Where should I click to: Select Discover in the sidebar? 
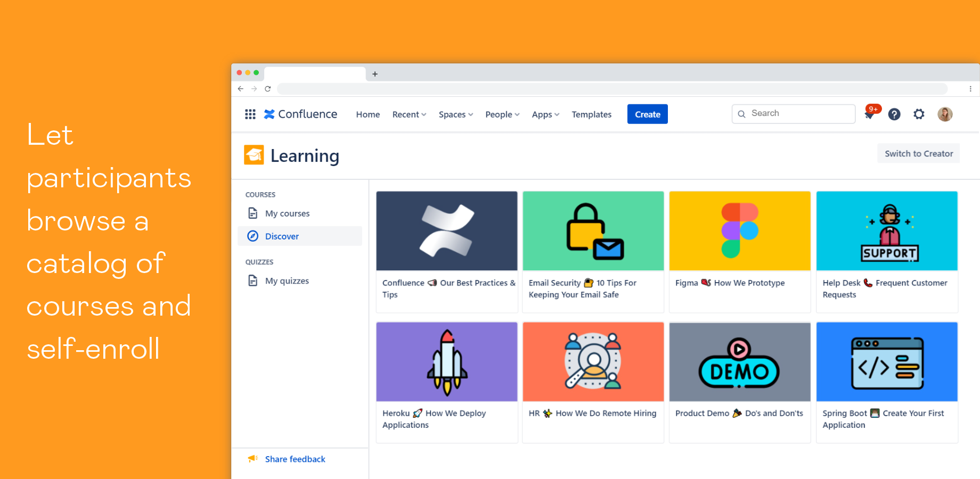(300, 236)
